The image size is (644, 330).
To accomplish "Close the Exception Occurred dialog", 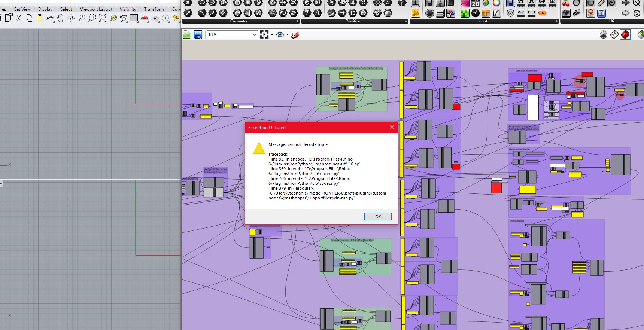I will (392, 128).
